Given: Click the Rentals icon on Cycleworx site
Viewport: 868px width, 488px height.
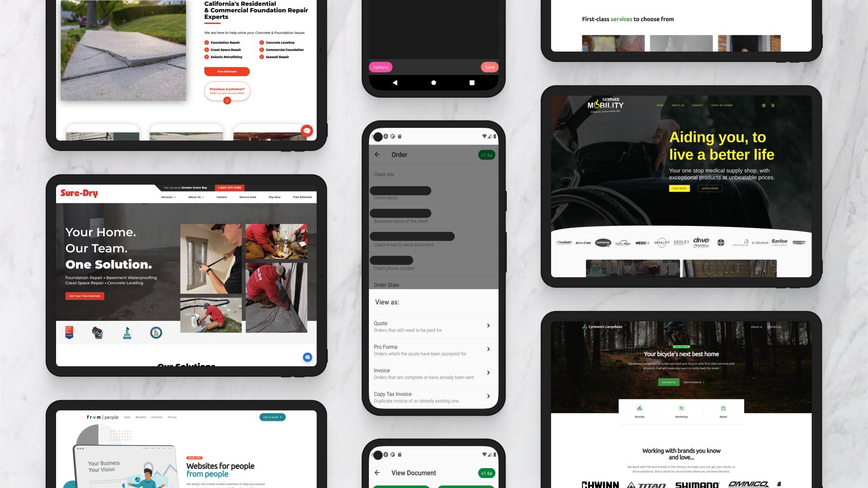Looking at the screenshot, I should [640, 408].
